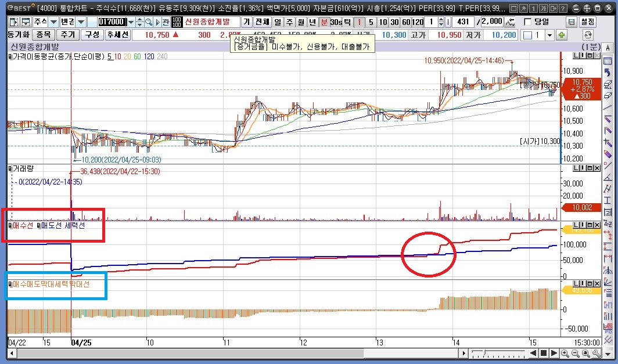Select the 일 (daily) period toggle
The height and width of the screenshot is (364, 618).
pyautogui.click(x=278, y=21)
